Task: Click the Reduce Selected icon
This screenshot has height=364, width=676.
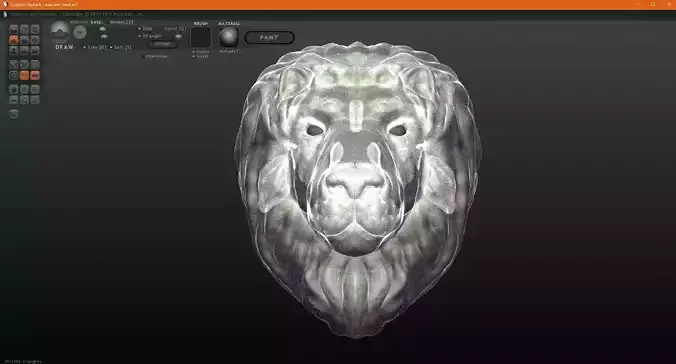Action: click(x=24, y=65)
